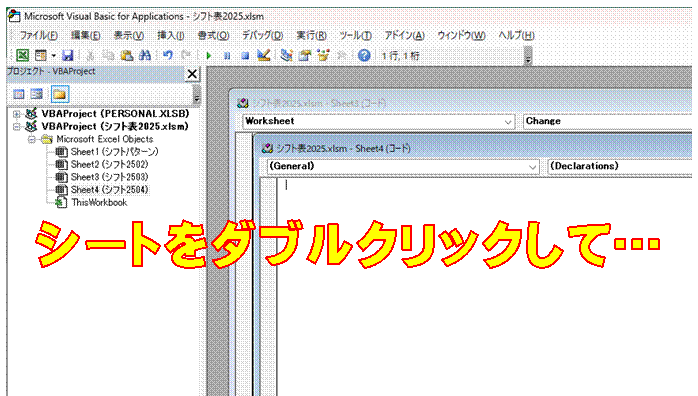Open the (General) object dropdown in Sheet4 window

[403, 166]
